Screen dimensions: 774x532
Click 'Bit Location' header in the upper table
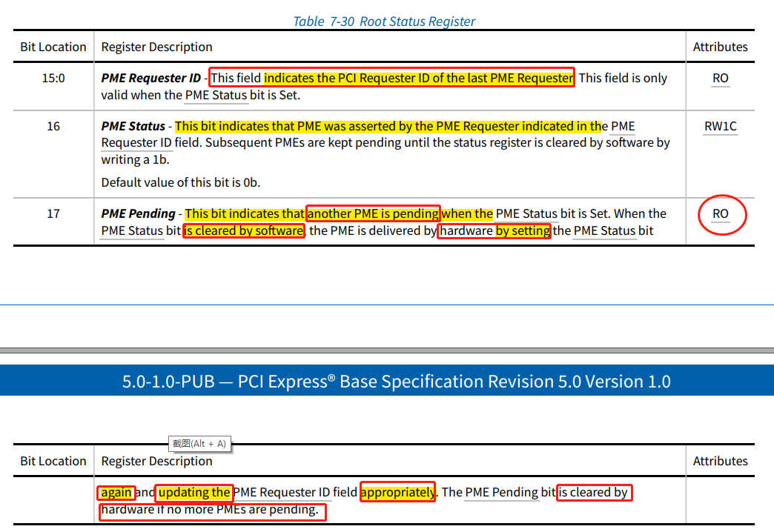(x=53, y=47)
